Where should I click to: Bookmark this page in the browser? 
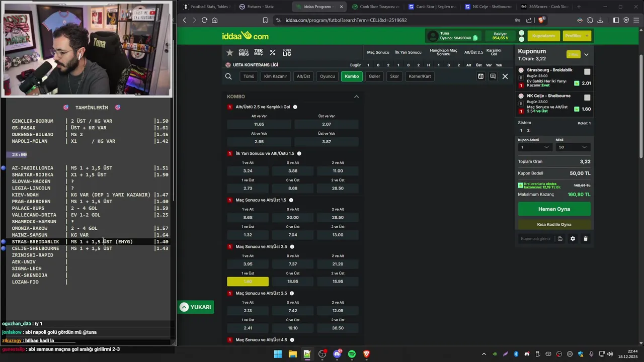[265, 20]
